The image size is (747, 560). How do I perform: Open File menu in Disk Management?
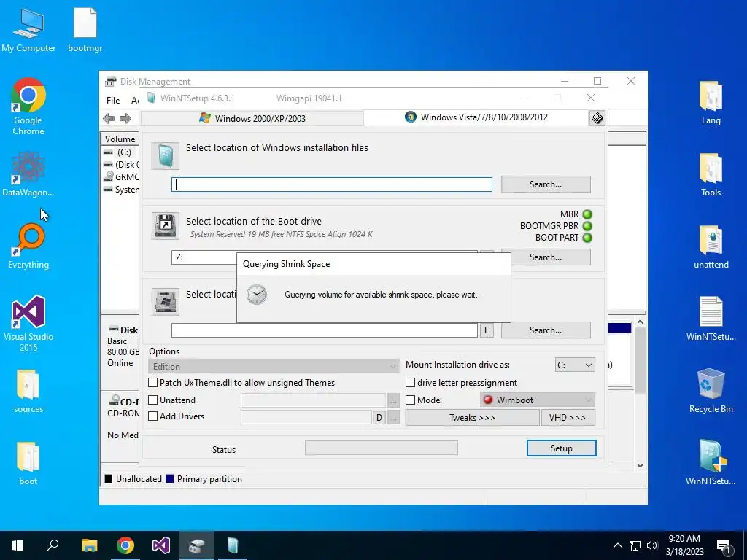tap(113, 101)
